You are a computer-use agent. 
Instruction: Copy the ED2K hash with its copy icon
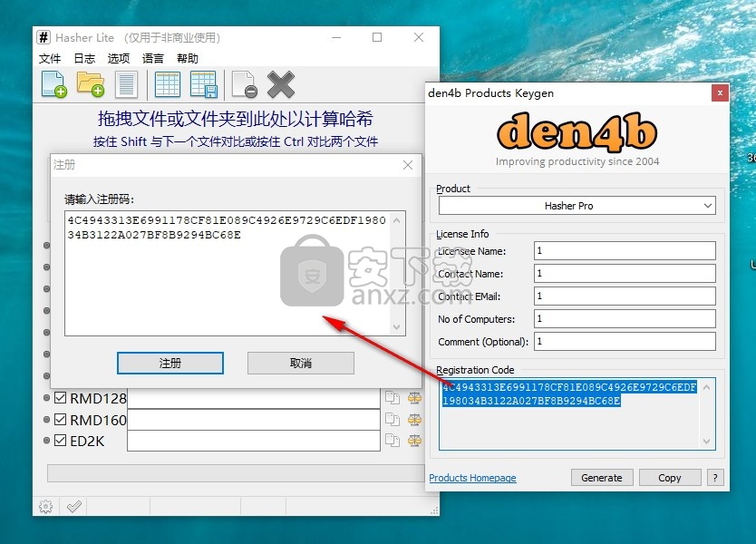point(393,441)
